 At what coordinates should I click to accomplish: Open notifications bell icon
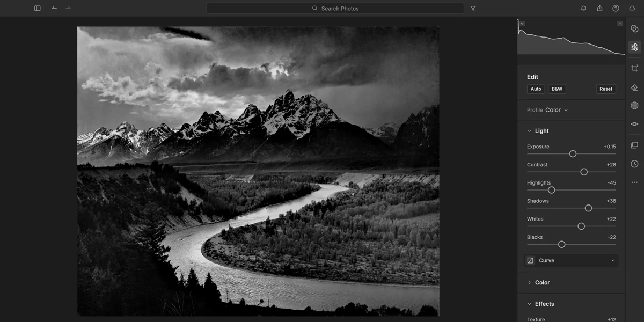pyautogui.click(x=583, y=8)
